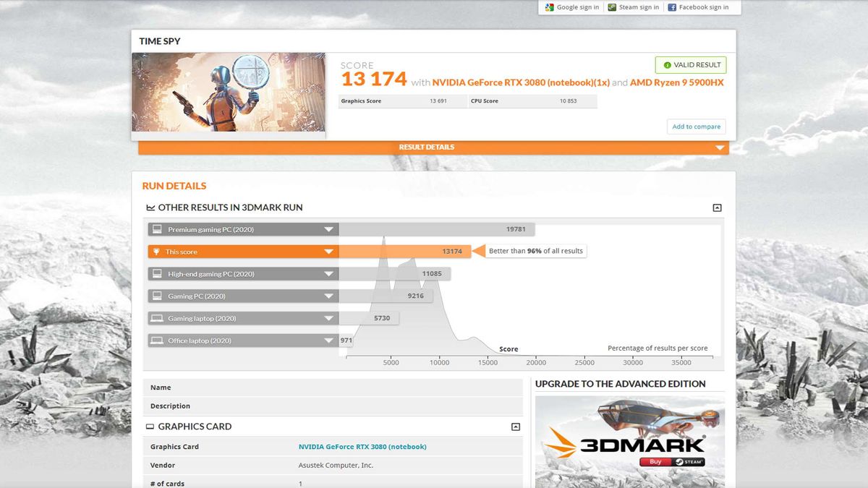
Task: Click the Add to compare button
Action: [x=697, y=127]
